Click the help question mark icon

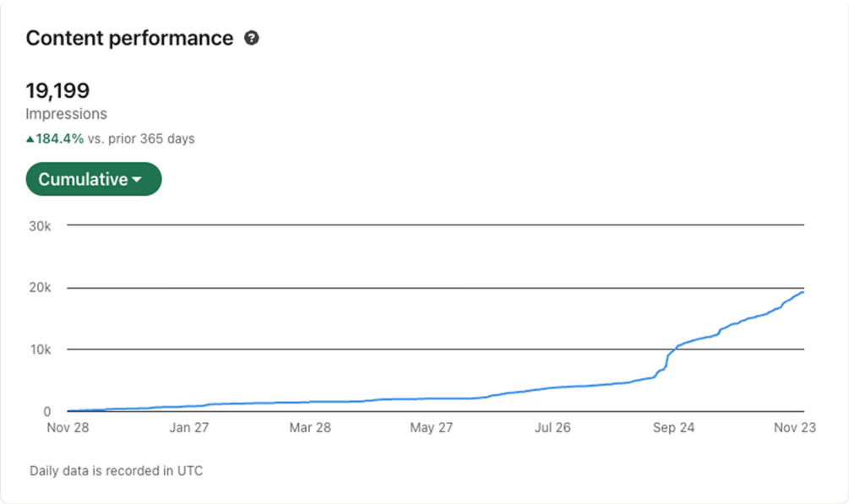(x=251, y=38)
